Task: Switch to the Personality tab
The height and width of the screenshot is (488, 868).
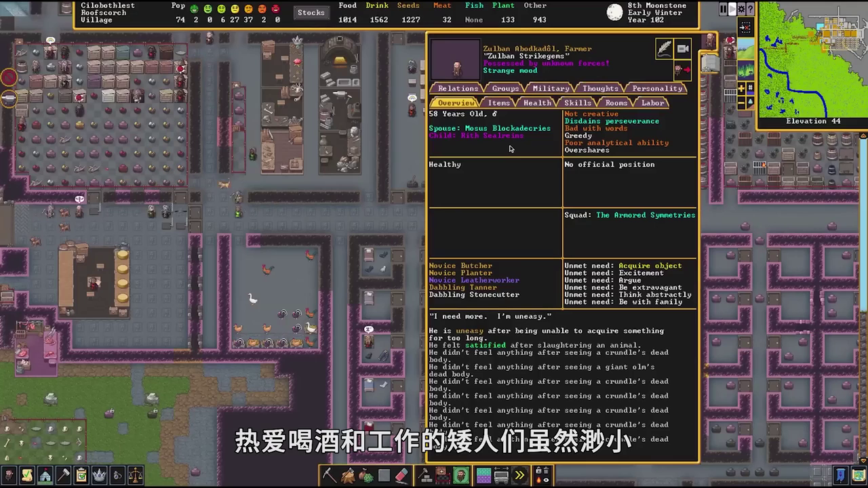Action: pyautogui.click(x=657, y=88)
